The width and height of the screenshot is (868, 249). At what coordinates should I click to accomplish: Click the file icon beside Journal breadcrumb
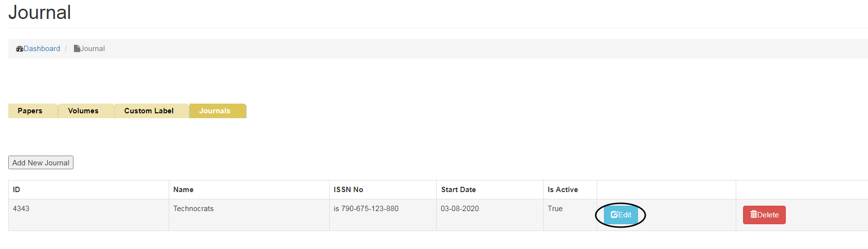[x=77, y=49]
